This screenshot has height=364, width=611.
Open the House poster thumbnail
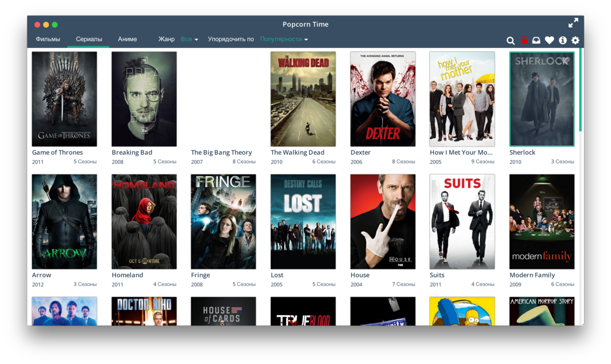pos(383,221)
